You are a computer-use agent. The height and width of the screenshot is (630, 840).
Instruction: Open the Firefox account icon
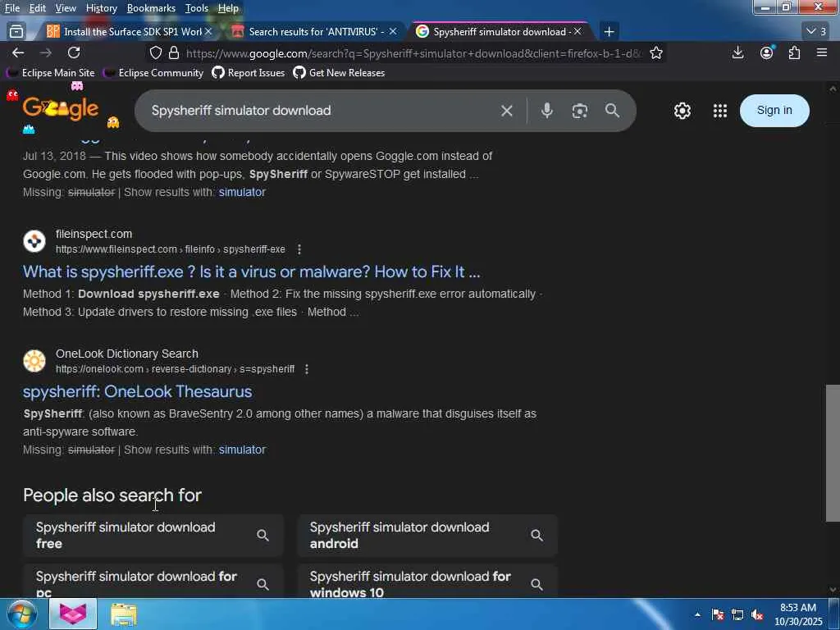coord(767,52)
